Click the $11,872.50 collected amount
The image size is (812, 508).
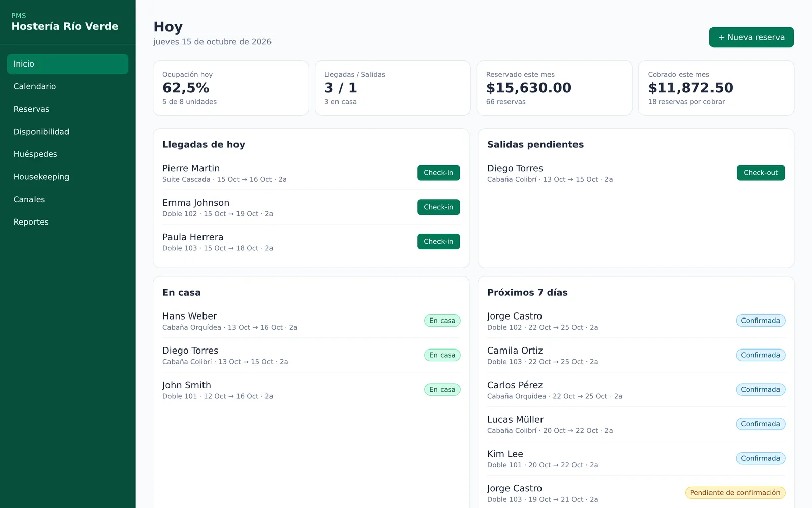coord(691,88)
